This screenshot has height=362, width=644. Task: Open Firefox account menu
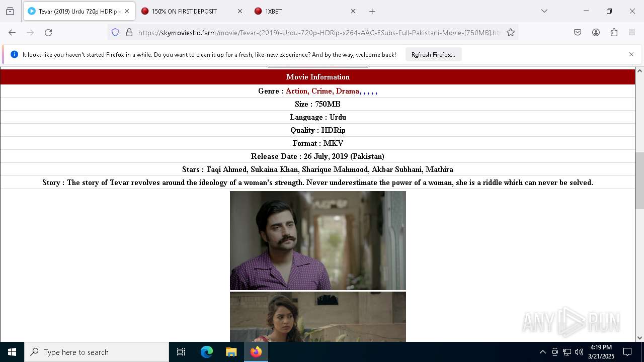tap(596, 32)
